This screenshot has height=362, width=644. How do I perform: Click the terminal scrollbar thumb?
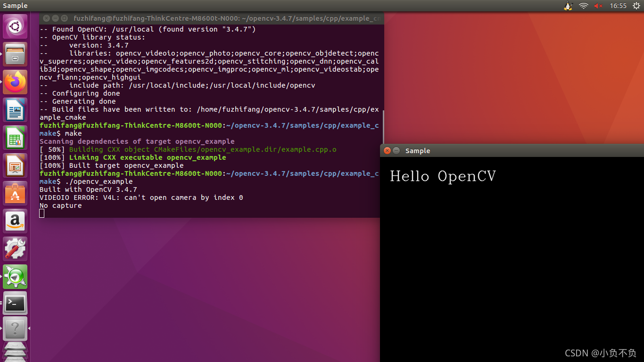(382, 128)
